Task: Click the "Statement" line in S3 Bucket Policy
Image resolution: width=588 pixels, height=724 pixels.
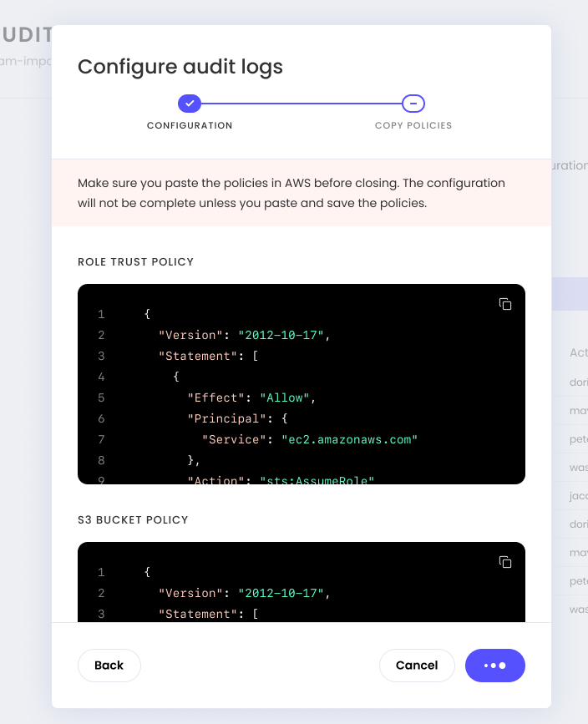Action: coord(208,614)
